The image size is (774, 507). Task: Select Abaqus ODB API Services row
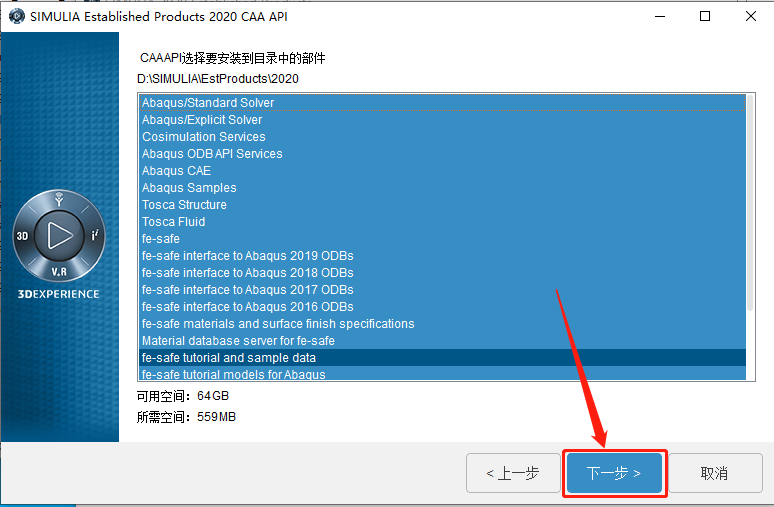(442, 154)
